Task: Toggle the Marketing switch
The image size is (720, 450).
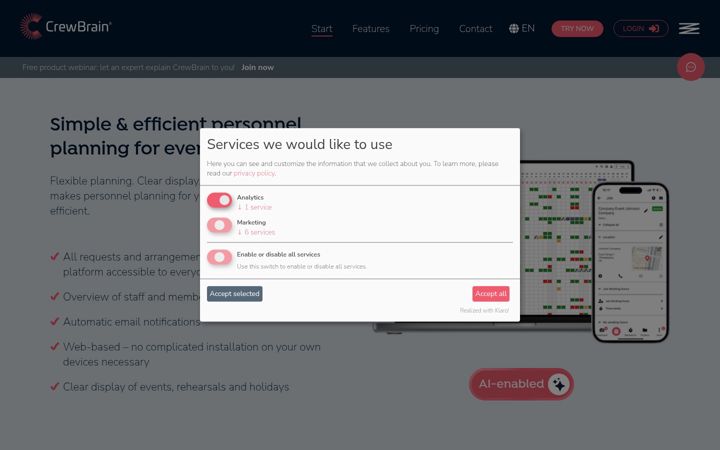Action: click(219, 225)
